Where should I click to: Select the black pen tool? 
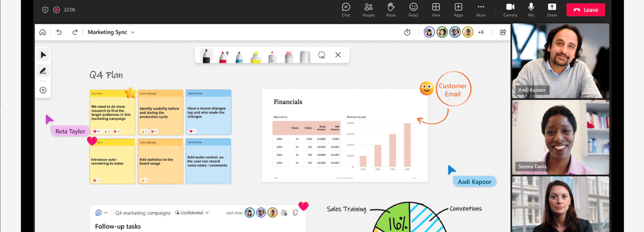(x=206, y=56)
